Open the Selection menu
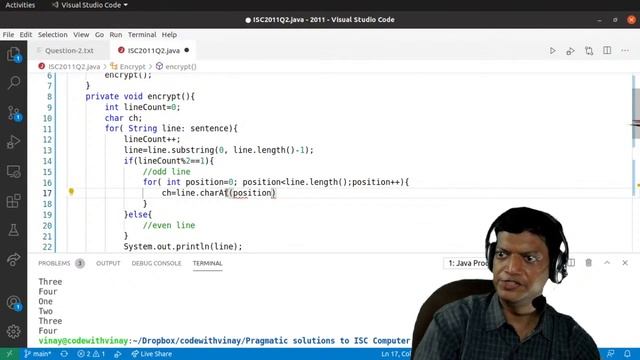The image size is (640, 360). [x=53, y=35]
